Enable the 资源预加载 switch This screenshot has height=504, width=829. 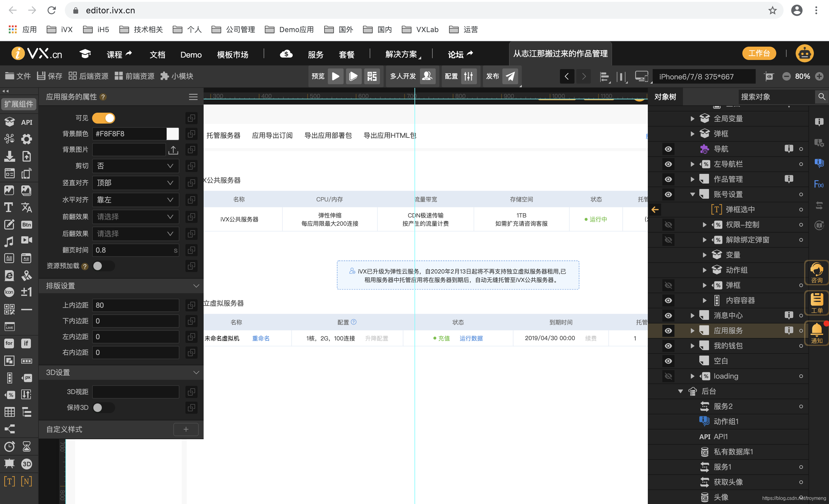[x=103, y=266]
